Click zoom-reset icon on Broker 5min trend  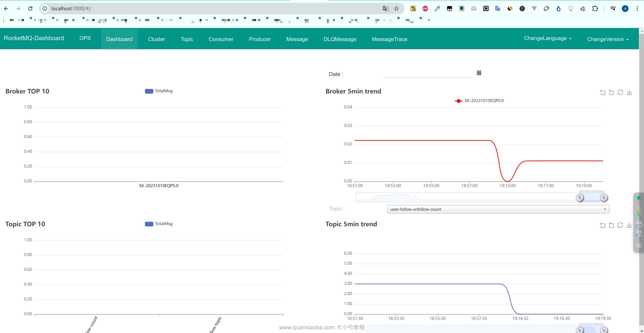tap(611, 93)
